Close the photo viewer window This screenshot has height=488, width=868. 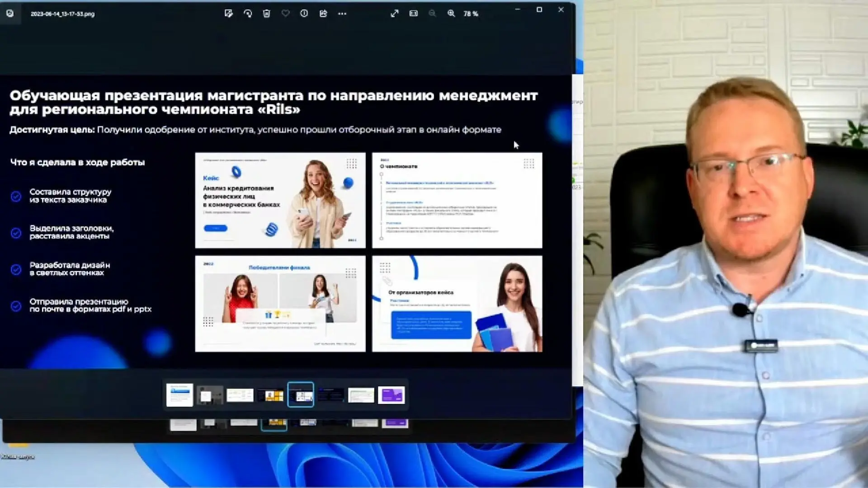point(561,9)
